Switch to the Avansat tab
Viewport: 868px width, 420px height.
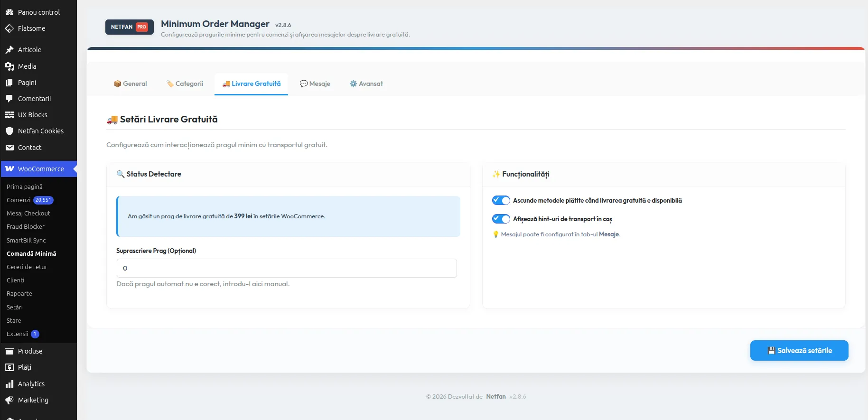pyautogui.click(x=366, y=84)
